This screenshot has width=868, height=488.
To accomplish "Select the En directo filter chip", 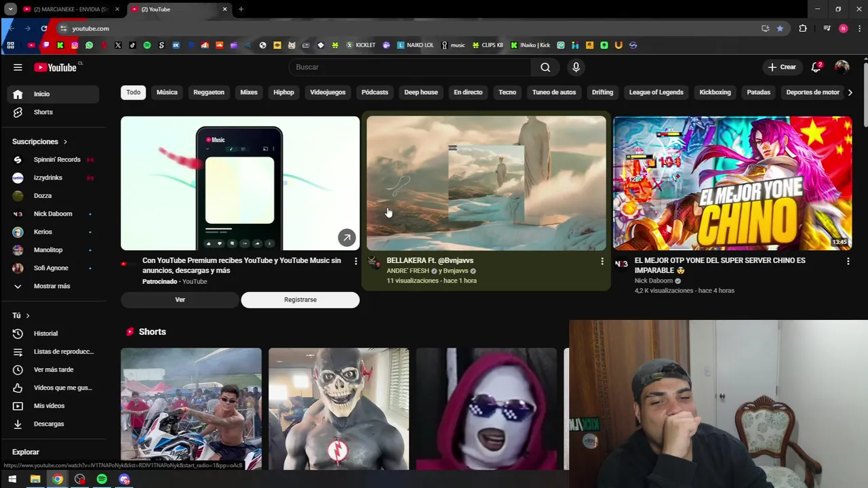I will tap(468, 92).
